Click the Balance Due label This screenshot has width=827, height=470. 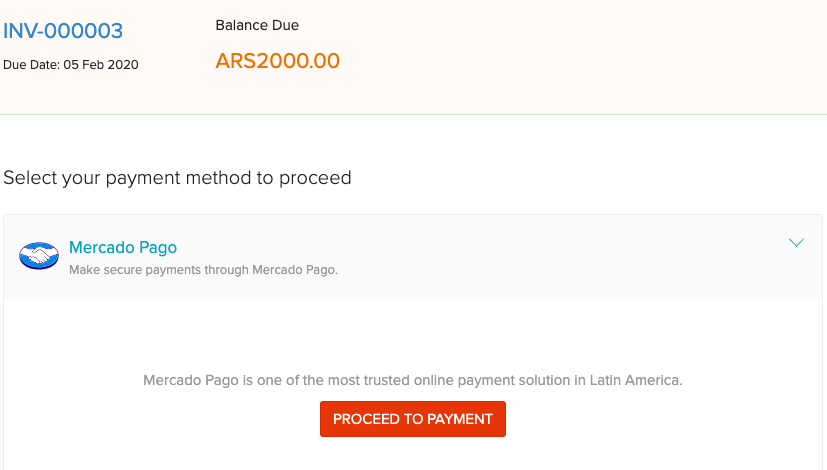point(257,25)
